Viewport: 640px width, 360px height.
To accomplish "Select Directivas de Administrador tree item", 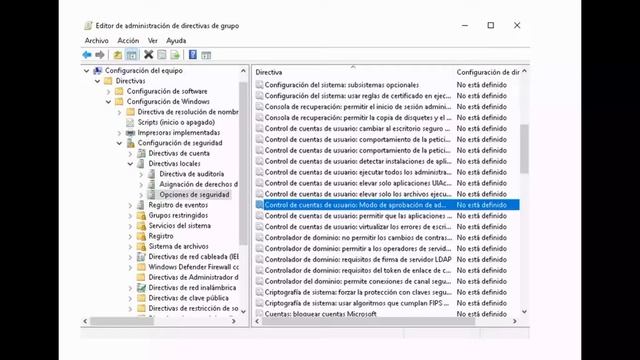I will coord(193,277).
